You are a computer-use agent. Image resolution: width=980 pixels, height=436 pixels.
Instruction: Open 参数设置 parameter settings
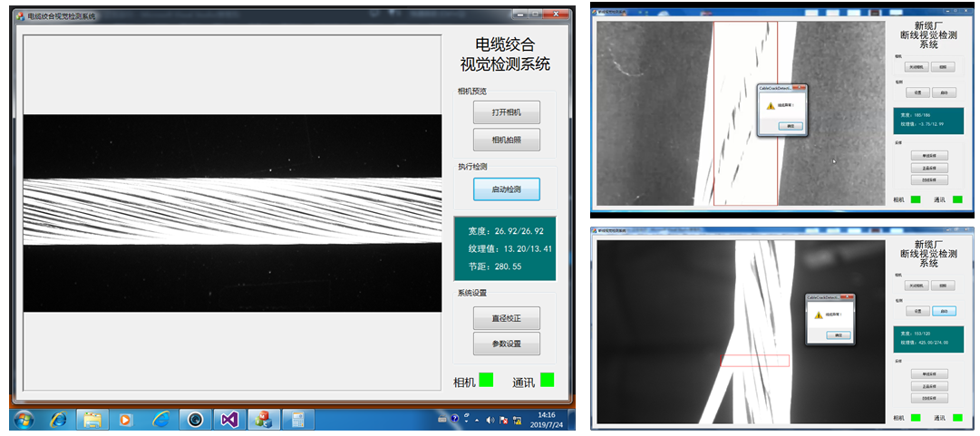point(506,344)
